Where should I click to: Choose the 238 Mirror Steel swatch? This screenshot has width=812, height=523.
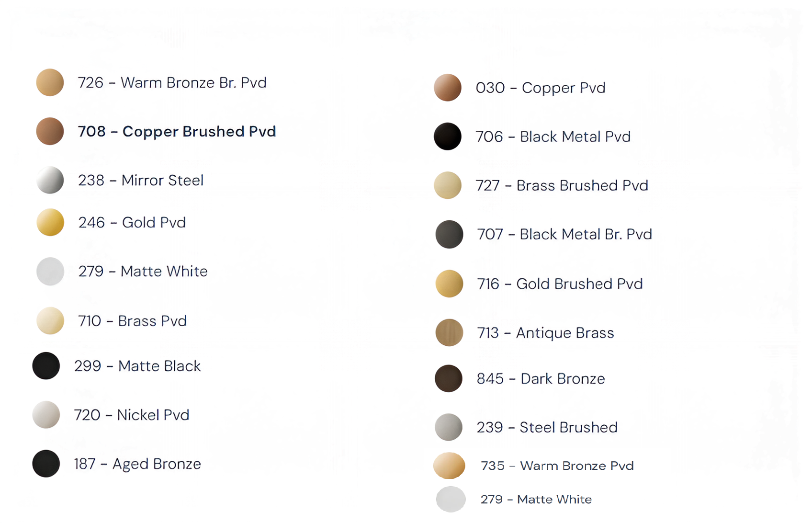[x=50, y=180]
